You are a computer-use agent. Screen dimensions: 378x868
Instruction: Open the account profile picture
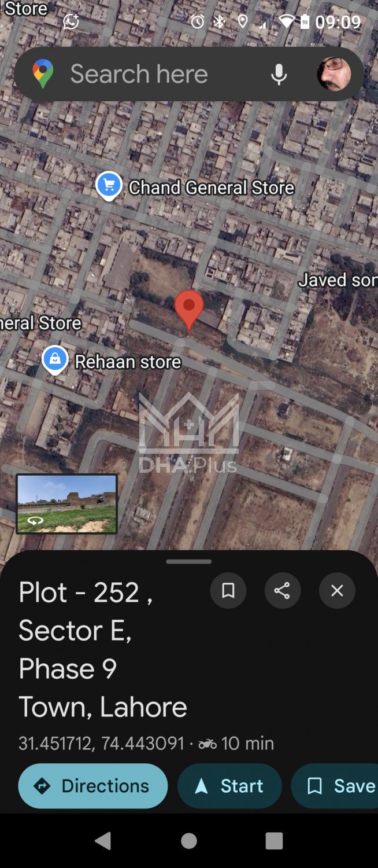(334, 74)
